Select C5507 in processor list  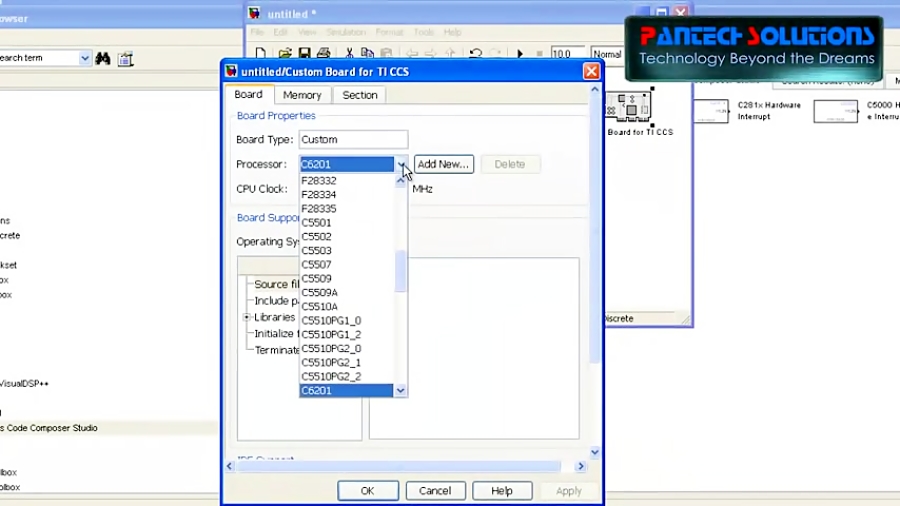(347, 264)
